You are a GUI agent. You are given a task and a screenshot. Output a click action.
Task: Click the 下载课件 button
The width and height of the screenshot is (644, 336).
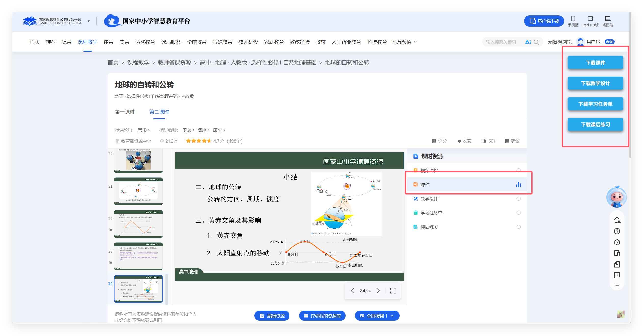point(595,63)
